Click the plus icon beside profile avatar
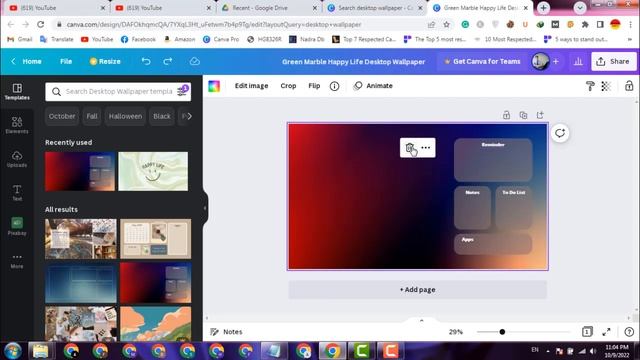The height and width of the screenshot is (360, 640). click(x=556, y=62)
